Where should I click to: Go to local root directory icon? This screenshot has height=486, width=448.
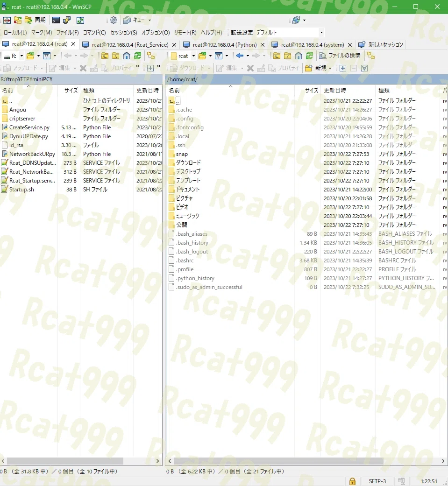[116, 56]
